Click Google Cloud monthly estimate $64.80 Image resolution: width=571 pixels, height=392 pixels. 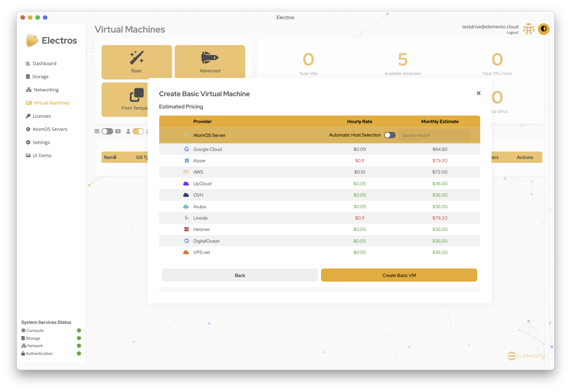pos(440,149)
